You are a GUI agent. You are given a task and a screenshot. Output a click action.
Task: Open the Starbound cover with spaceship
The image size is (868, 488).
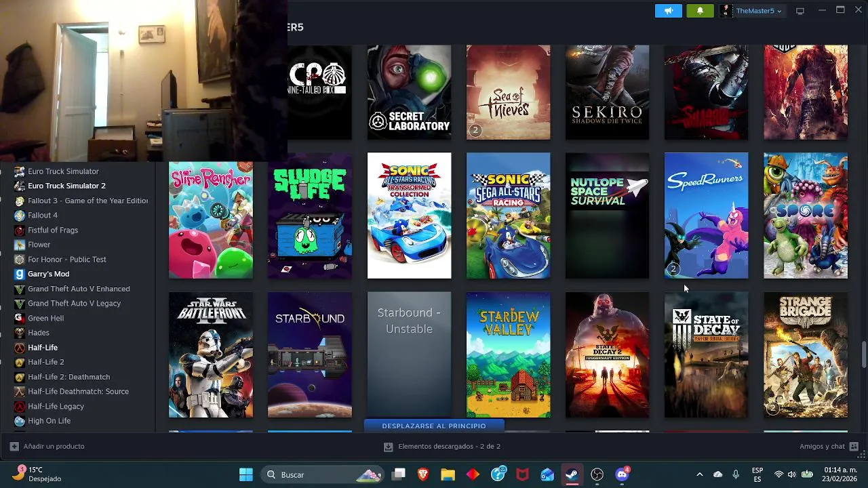pos(310,355)
